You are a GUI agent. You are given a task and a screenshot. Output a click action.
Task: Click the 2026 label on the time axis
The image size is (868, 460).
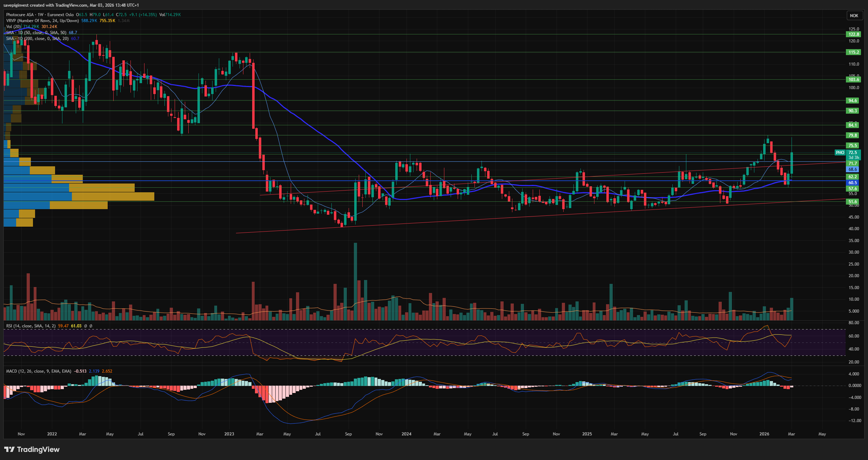pyautogui.click(x=764, y=434)
